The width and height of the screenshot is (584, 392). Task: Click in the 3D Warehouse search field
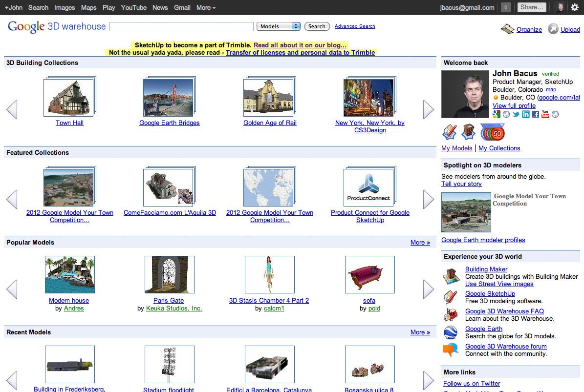click(181, 26)
